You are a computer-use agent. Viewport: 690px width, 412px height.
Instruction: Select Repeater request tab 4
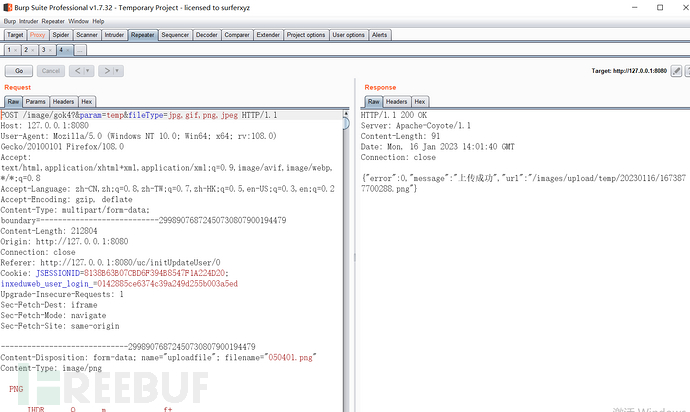(x=61, y=50)
